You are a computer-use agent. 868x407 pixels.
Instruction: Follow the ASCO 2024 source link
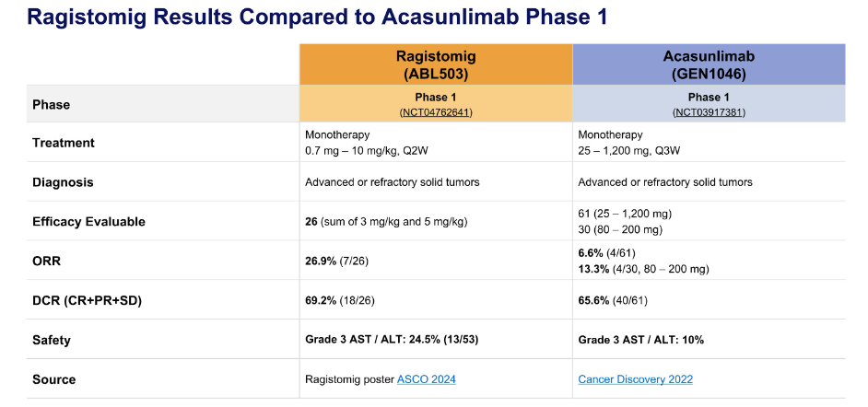click(x=427, y=379)
